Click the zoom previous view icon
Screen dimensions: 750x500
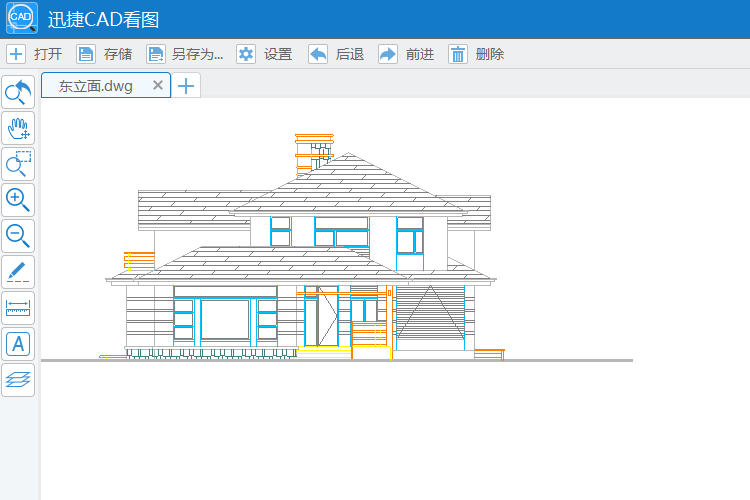pos(18,92)
